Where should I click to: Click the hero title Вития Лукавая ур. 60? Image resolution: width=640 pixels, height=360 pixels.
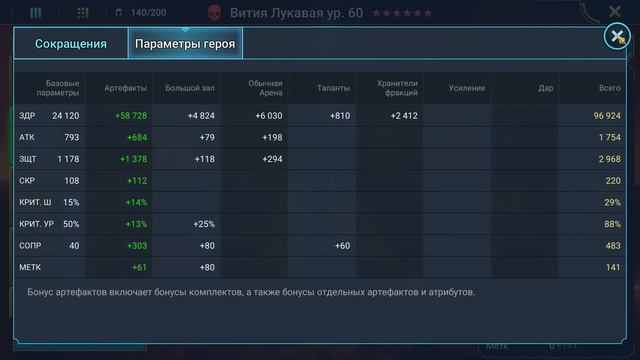click(296, 13)
